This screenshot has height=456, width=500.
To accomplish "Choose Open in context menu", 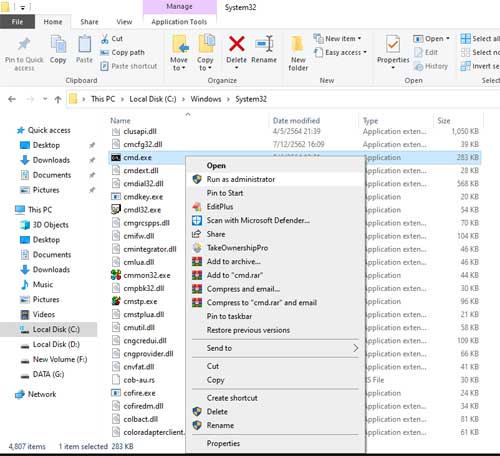I will coord(276,166).
